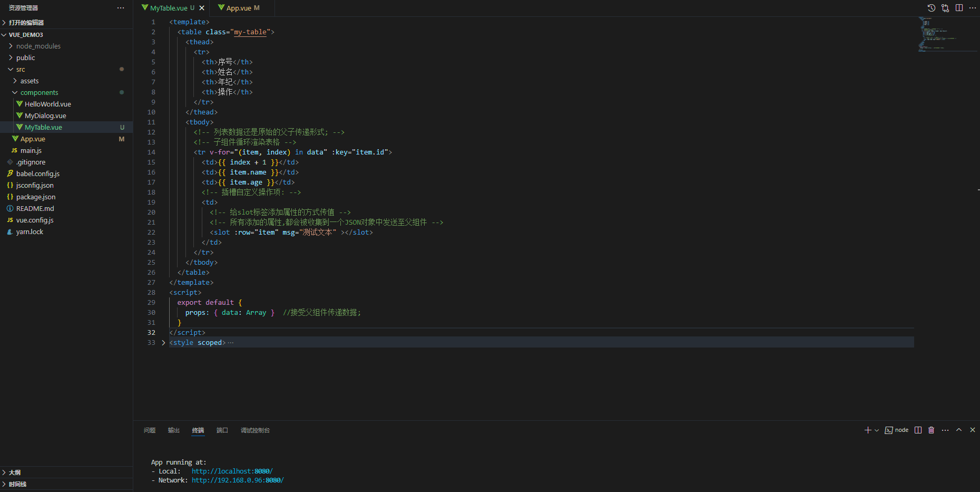Select MyTable.vue in the file tree
The image size is (980, 492).
tap(66, 127)
